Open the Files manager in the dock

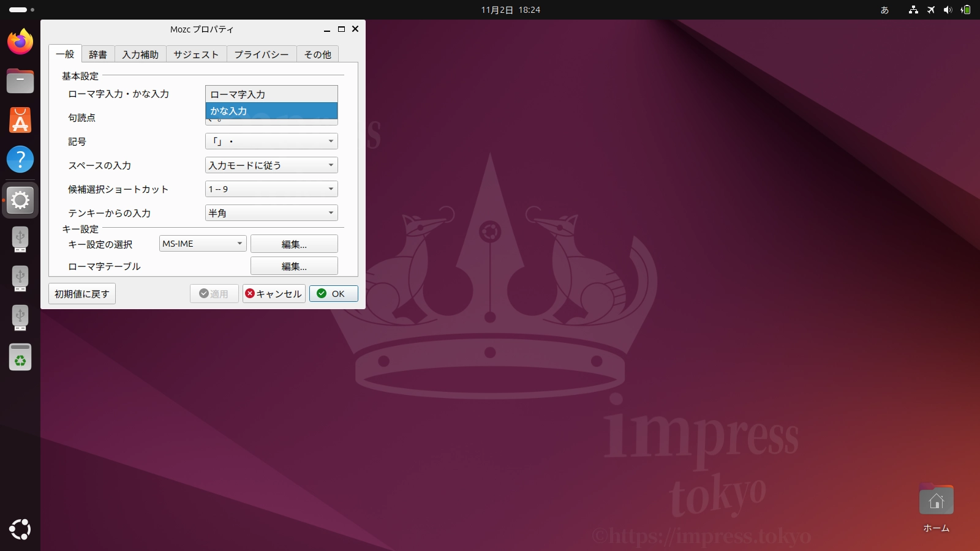(20, 81)
